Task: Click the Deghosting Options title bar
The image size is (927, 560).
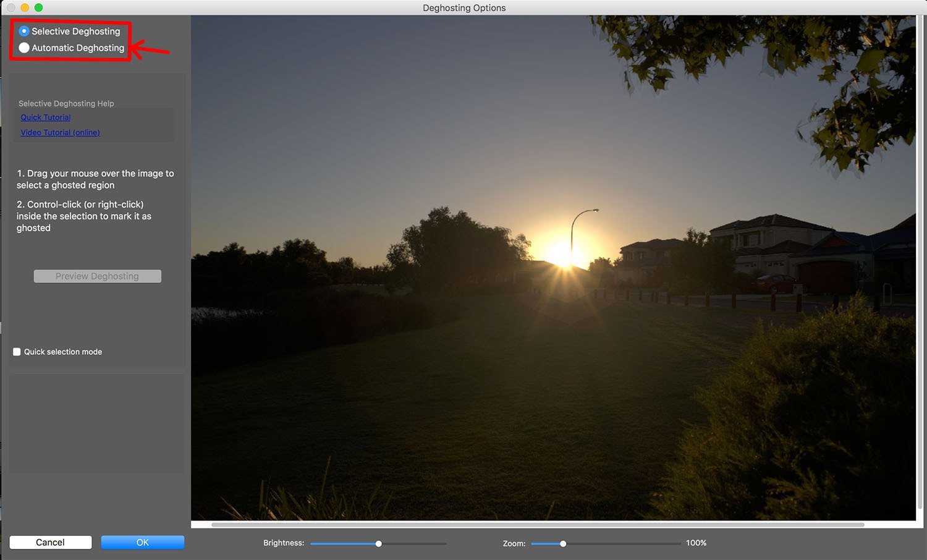Action: 463,7
